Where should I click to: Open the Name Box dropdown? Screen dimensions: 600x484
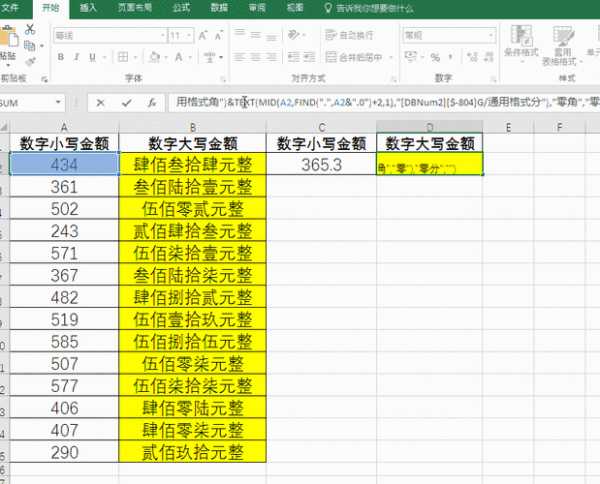(58, 103)
